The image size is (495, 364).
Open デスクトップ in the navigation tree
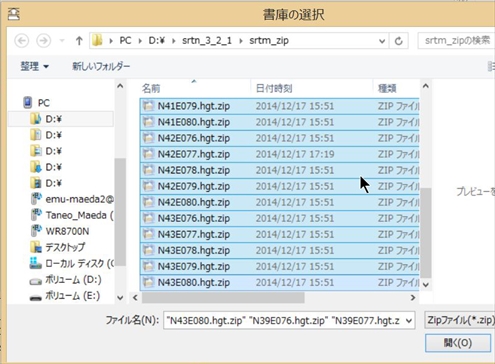coord(65,247)
